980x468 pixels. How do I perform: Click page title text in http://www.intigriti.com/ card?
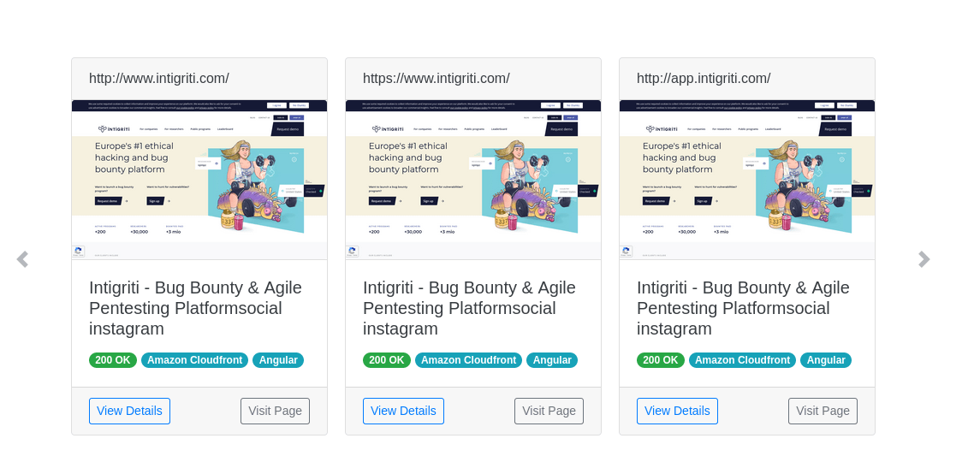pyautogui.click(x=196, y=308)
